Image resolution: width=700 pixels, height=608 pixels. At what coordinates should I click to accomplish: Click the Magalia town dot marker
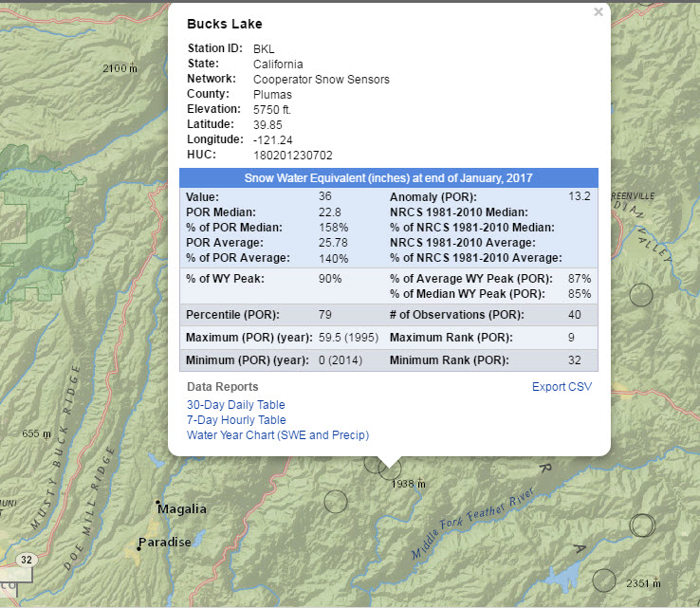click(158, 502)
